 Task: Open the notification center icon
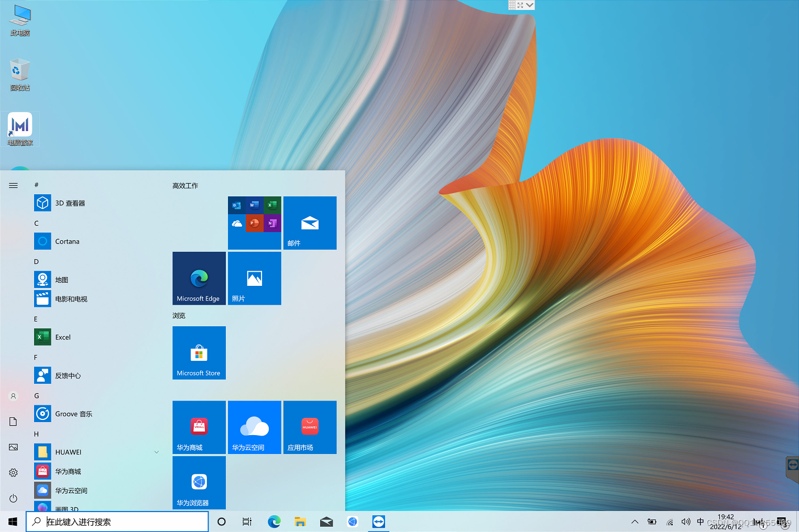(783, 522)
